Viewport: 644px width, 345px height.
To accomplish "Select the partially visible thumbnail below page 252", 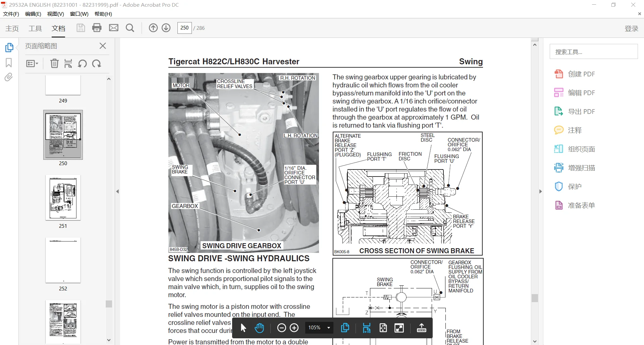I will tap(63, 322).
